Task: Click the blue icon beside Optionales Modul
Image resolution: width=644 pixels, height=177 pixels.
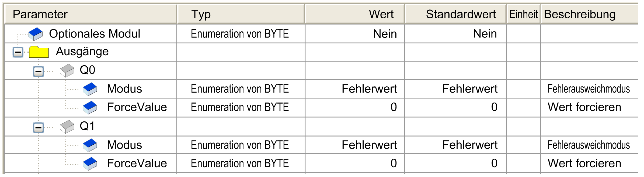Action: pos(36,34)
